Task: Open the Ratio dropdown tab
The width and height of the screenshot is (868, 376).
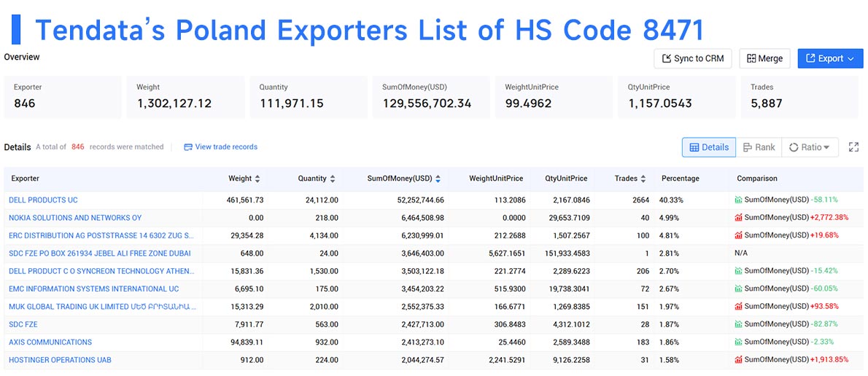Action: click(x=810, y=147)
